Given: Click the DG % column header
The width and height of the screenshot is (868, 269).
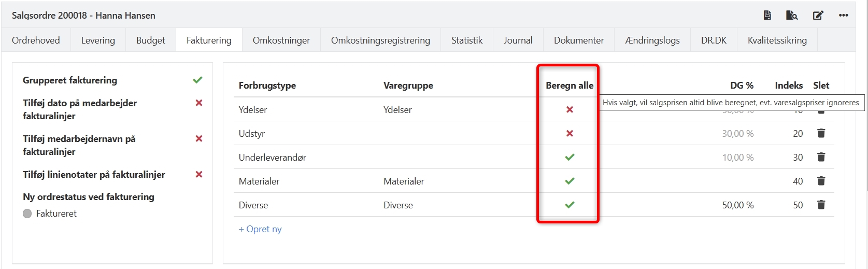Looking at the screenshot, I should click(742, 86).
